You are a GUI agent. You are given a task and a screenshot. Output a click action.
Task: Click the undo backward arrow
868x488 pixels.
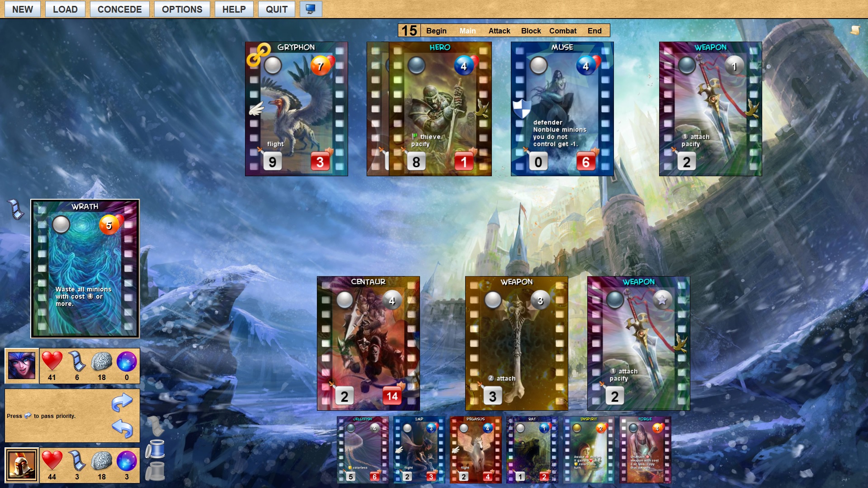tap(122, 428)
